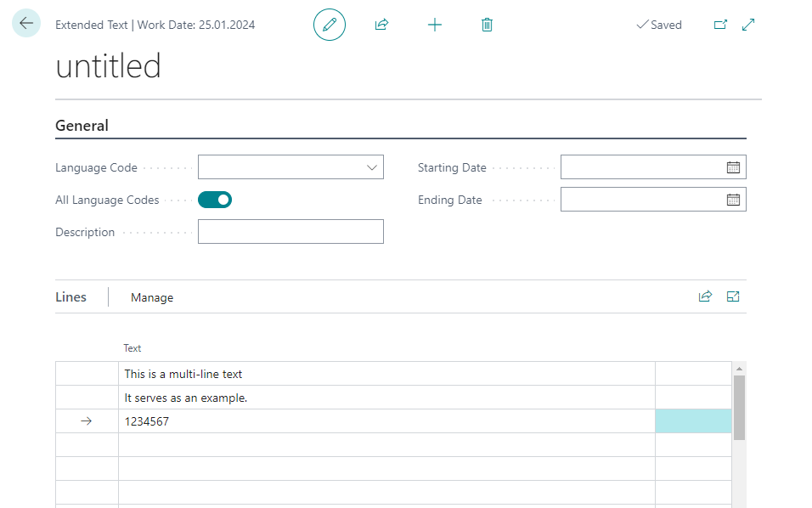812x508 pixels.
Task: Expand page to full-screen arrows icon
Action: (748, 25)
